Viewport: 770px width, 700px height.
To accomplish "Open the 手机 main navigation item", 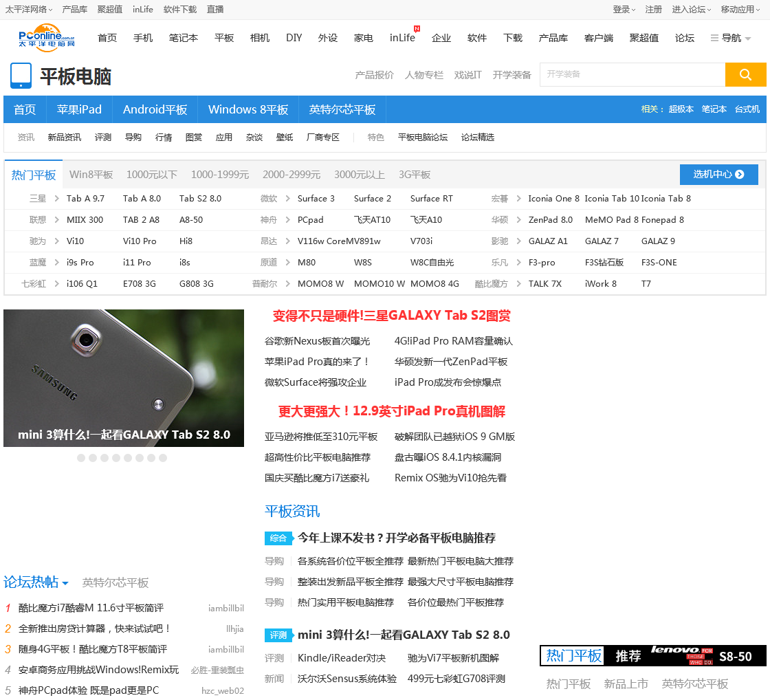I will coord(143,38).
